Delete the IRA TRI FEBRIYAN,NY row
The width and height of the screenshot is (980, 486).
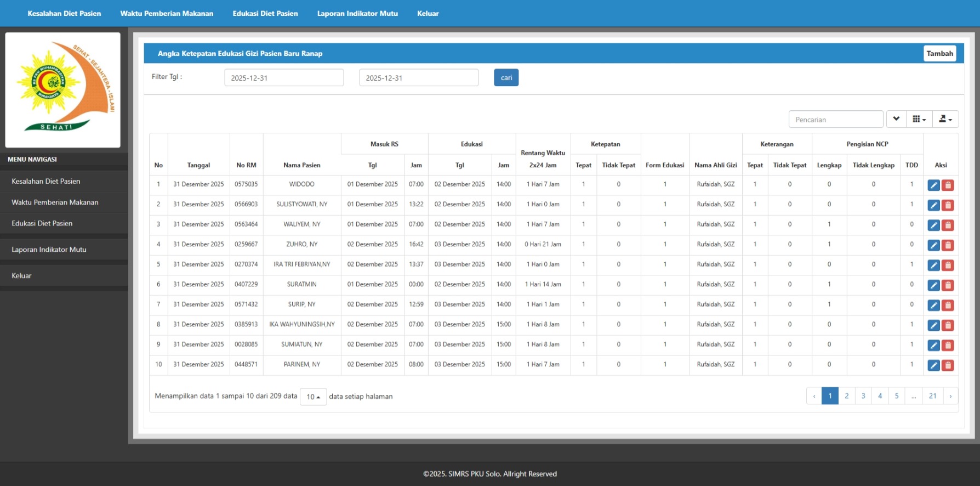pyautogui.click(x=948, y=265)
